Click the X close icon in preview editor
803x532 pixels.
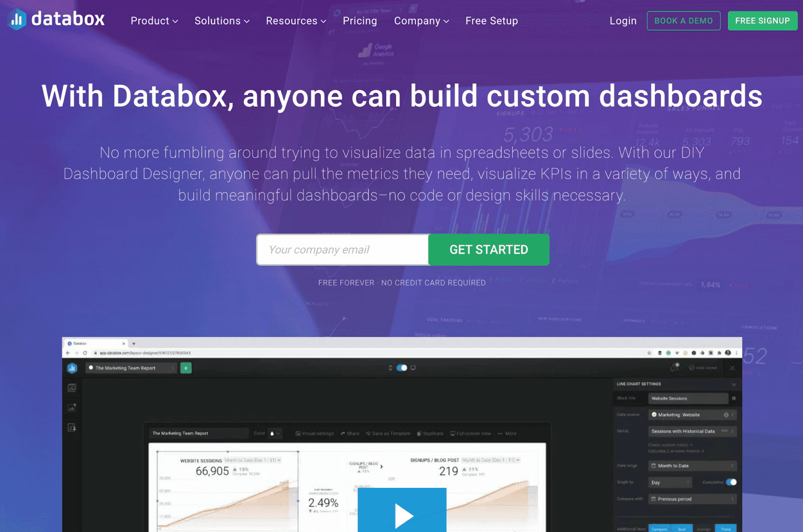[x=732, y=368]
